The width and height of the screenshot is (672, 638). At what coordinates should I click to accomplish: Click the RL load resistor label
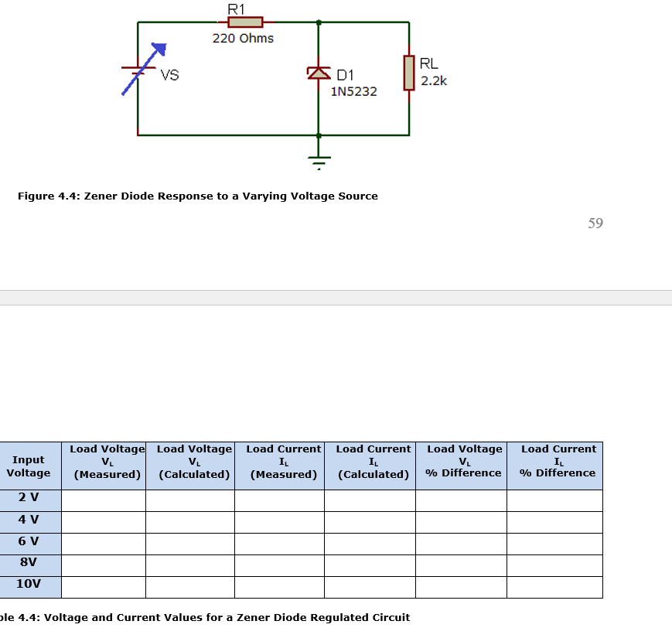tap(428, 63)
